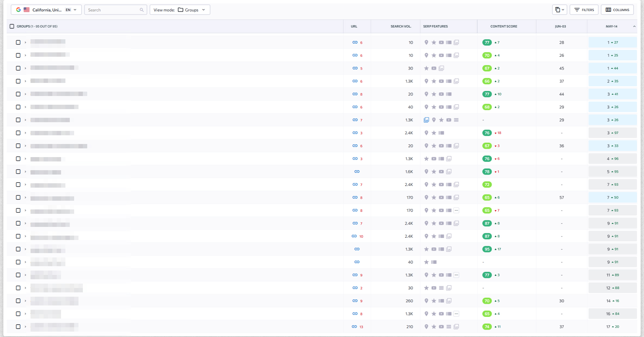644x337 pixels.
Task: Click the blue highlighted images SERP feature icon
Action: click(x=426, y=120)
